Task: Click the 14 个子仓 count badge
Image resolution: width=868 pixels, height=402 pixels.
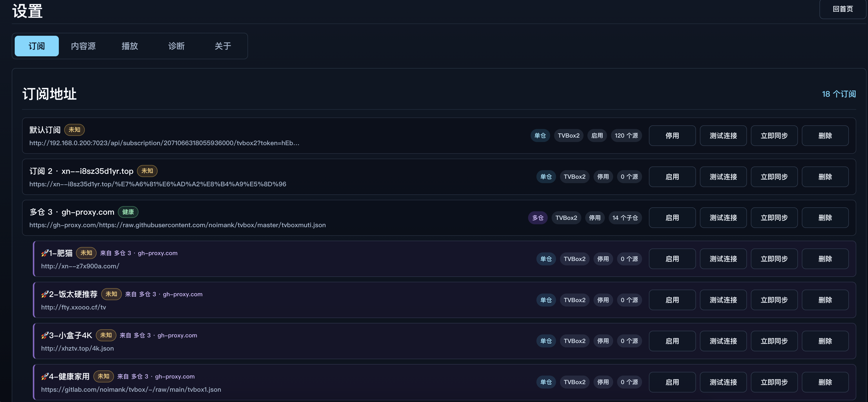Action: point(625,218)
